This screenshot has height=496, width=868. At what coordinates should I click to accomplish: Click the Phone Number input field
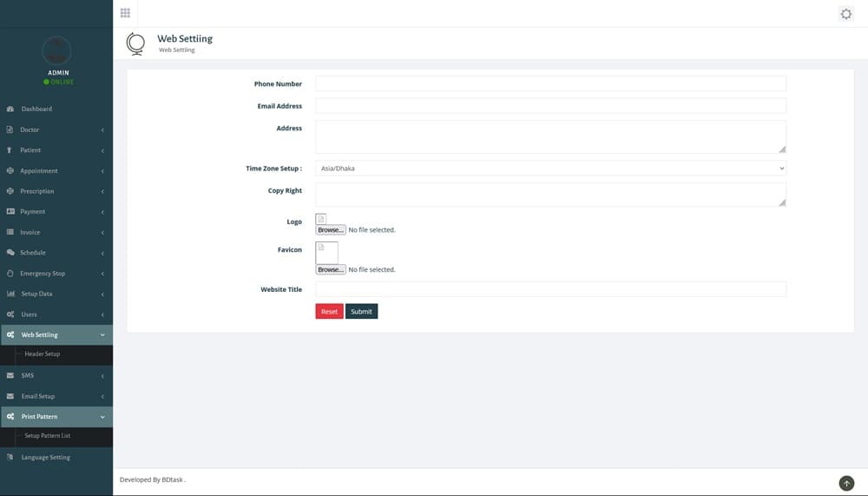tap(550, 84)
